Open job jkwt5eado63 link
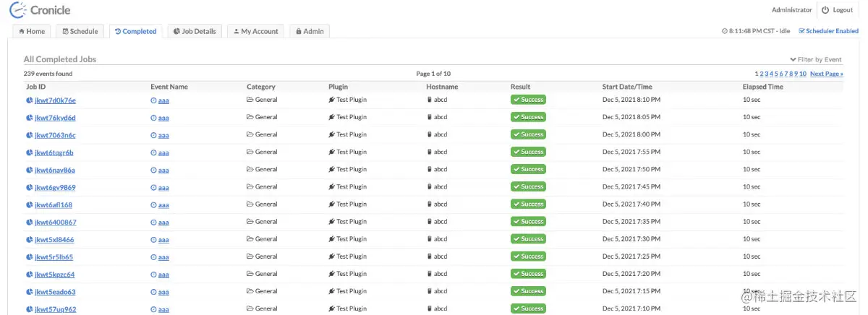The image size is (868, 315). (x=55, y=291)
